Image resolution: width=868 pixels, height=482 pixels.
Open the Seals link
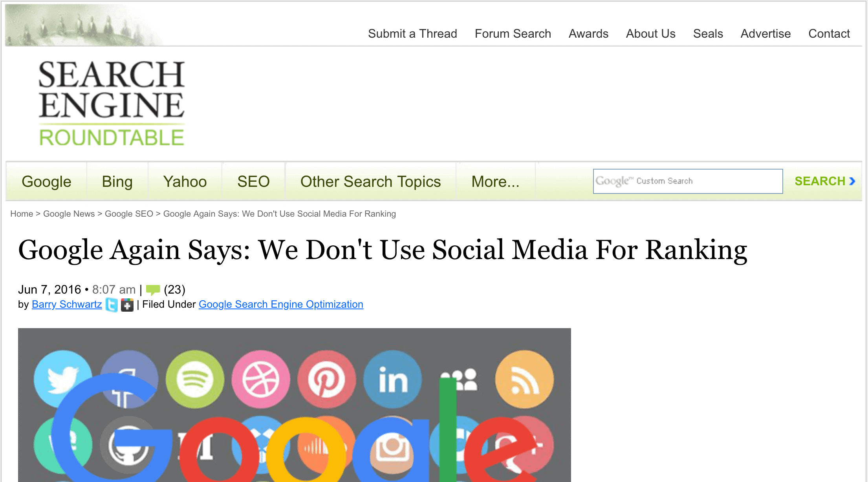708,34
